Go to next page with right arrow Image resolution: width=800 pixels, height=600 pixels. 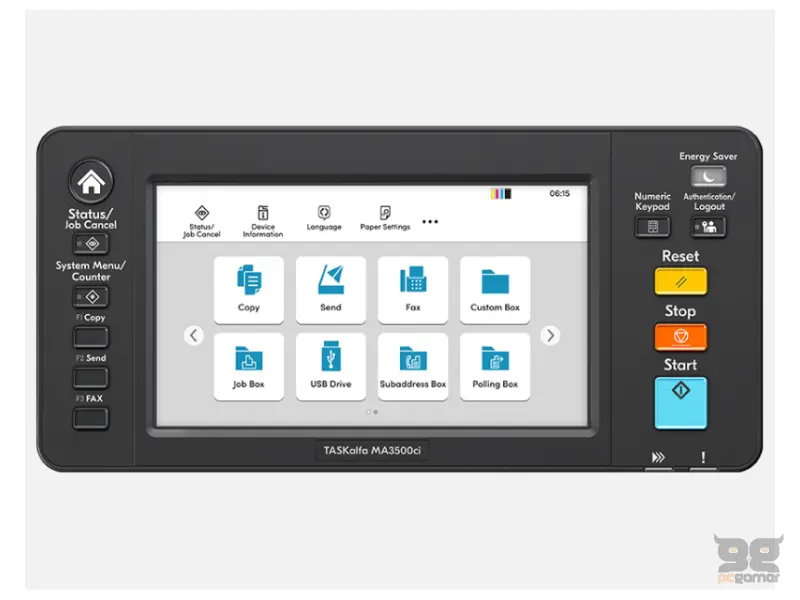pos(550,336)
